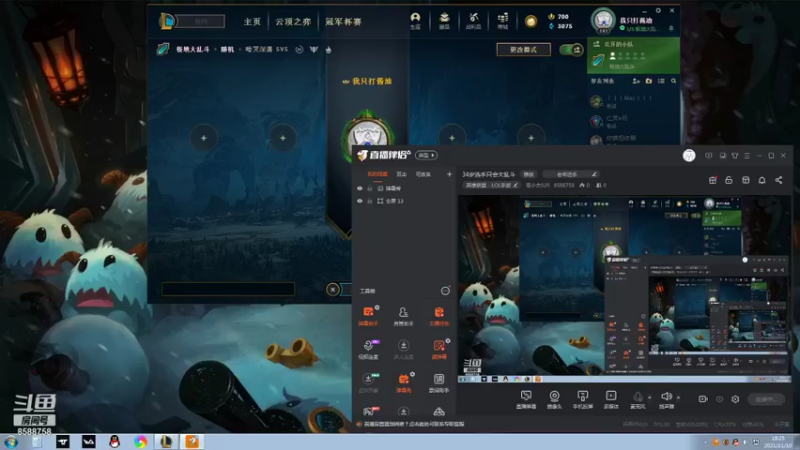Add a 多媒体 source
Image resolution: width=800 pixels, height=450 pixels.
tap(611, 399)
